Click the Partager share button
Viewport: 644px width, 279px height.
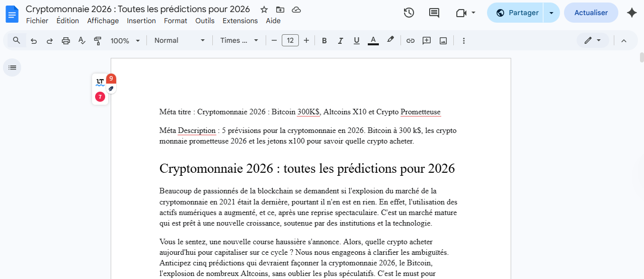coord(517,13)
